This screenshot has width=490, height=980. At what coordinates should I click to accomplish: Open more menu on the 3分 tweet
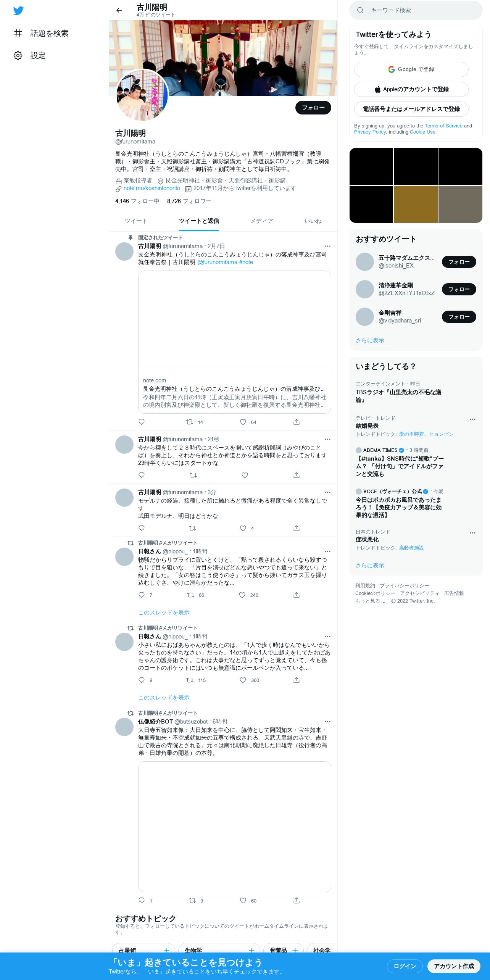327,492
